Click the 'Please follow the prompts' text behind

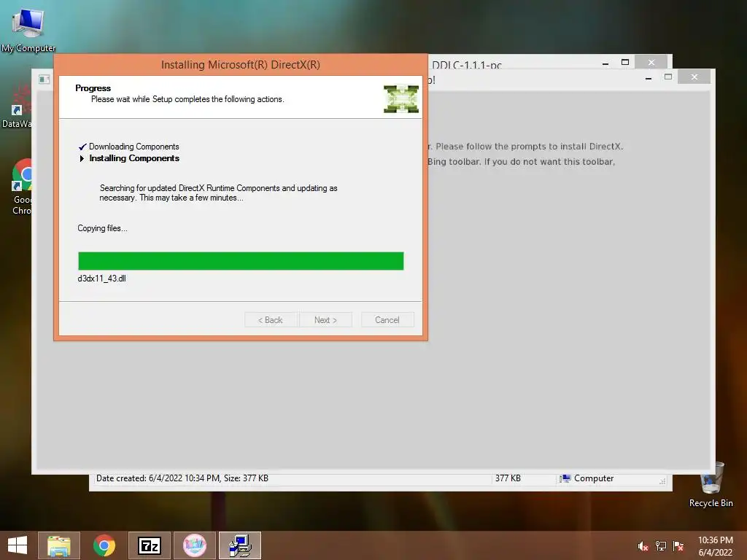point(530,146)
